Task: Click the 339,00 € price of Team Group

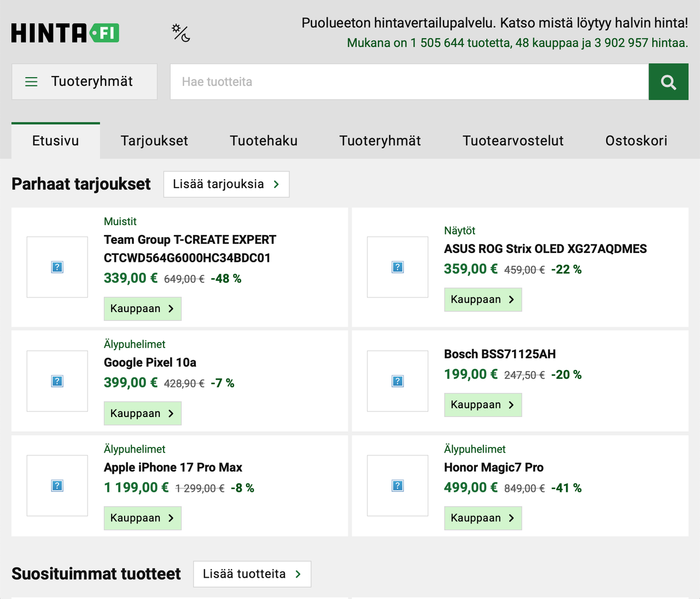Action: 131,278
